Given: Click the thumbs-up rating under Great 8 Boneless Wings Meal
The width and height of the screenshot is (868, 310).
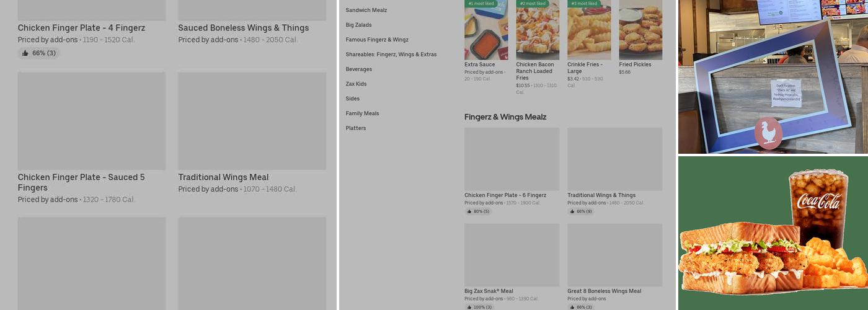Looking at the screenshot, I should point(581,307).
